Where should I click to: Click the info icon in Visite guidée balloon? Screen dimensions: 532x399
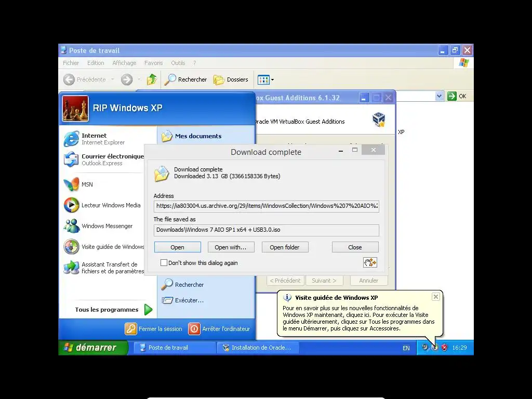pyautogui.click(x=287, y=298)
